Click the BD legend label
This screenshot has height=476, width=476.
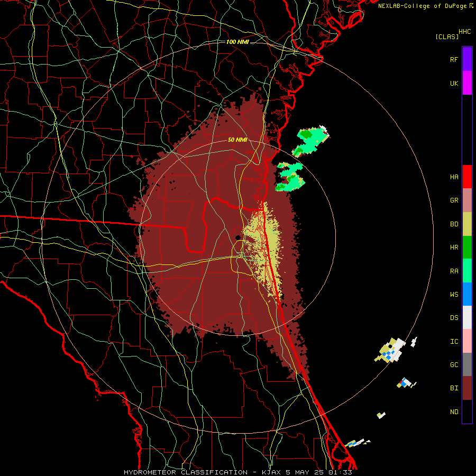[x=454, y=224]
